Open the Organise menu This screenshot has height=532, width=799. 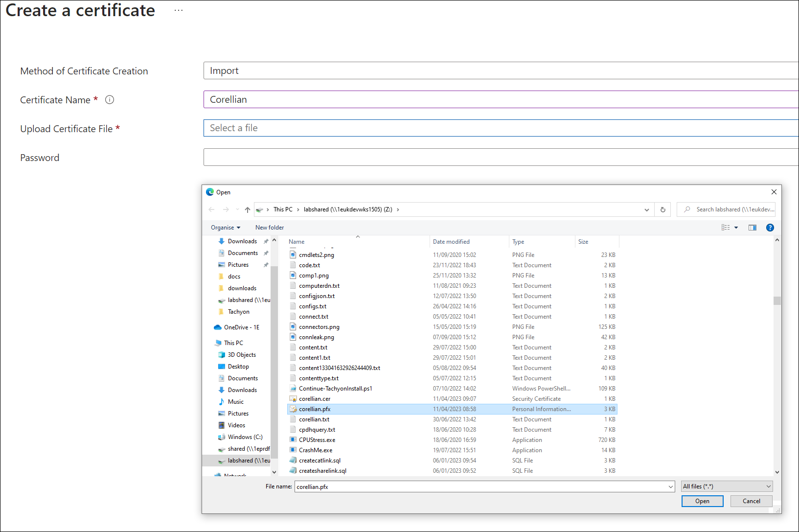click(226, 228)
